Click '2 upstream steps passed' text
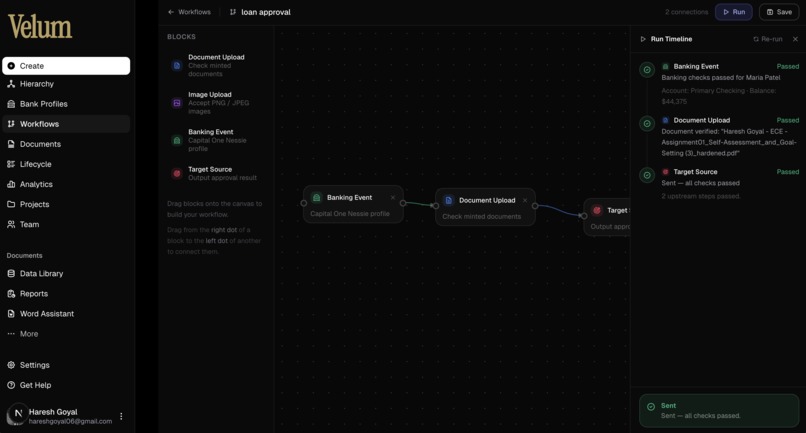 coord(701,196)
